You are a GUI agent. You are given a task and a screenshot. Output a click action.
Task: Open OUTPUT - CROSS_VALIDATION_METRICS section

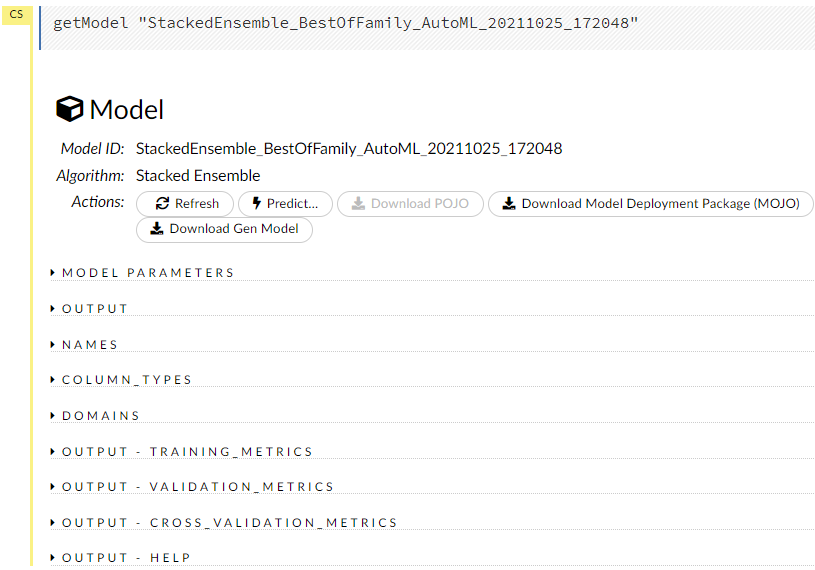point(229,523)
